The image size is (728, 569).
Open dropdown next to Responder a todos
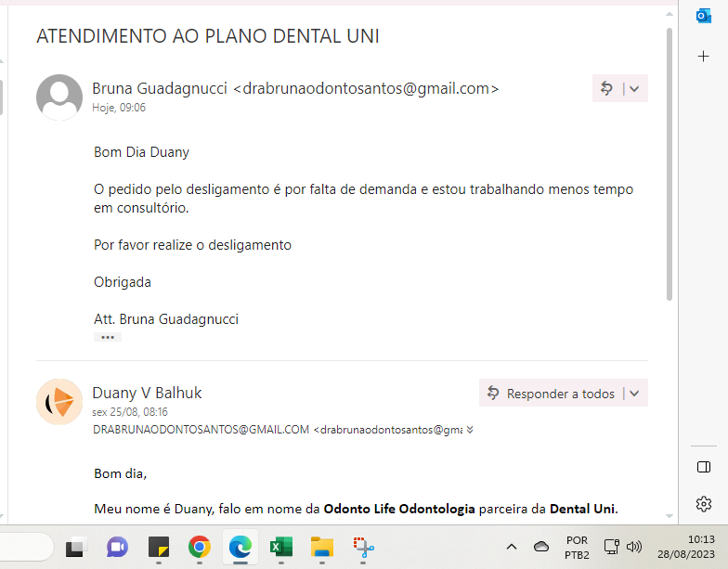[x=634, y=394]
